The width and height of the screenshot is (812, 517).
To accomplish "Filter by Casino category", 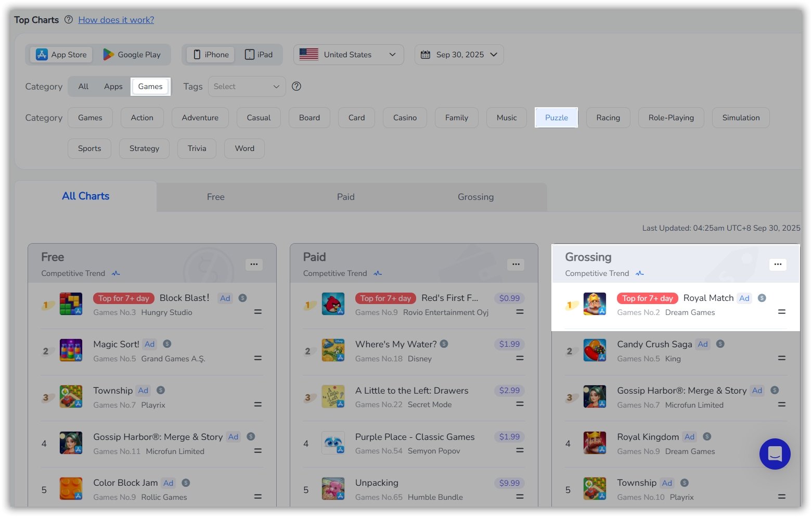I will coord(405,118).
